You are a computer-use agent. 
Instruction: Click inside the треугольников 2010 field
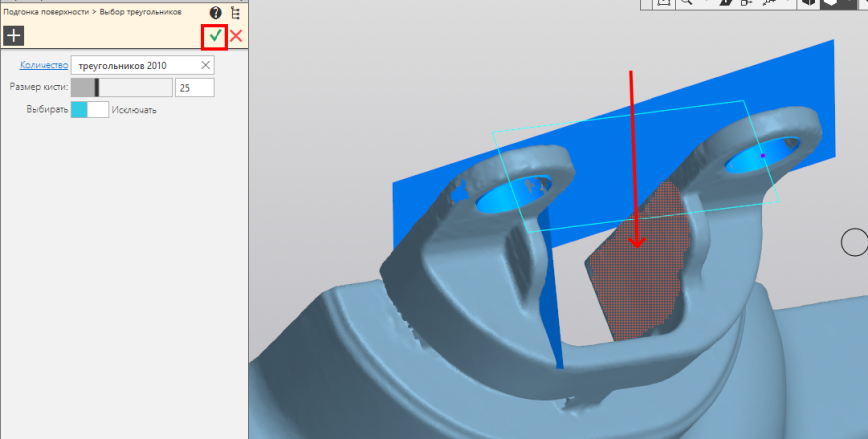point(136,65)
